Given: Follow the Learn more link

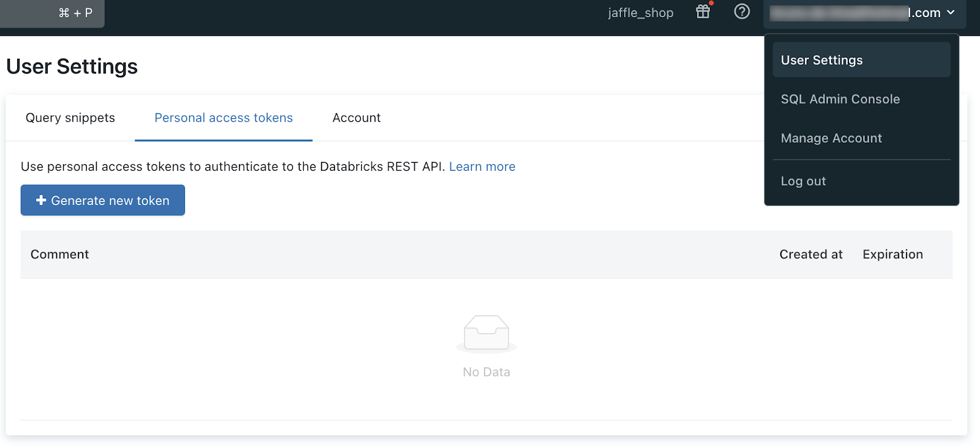Looking at the screenshot, I should (x=482, y=166).
